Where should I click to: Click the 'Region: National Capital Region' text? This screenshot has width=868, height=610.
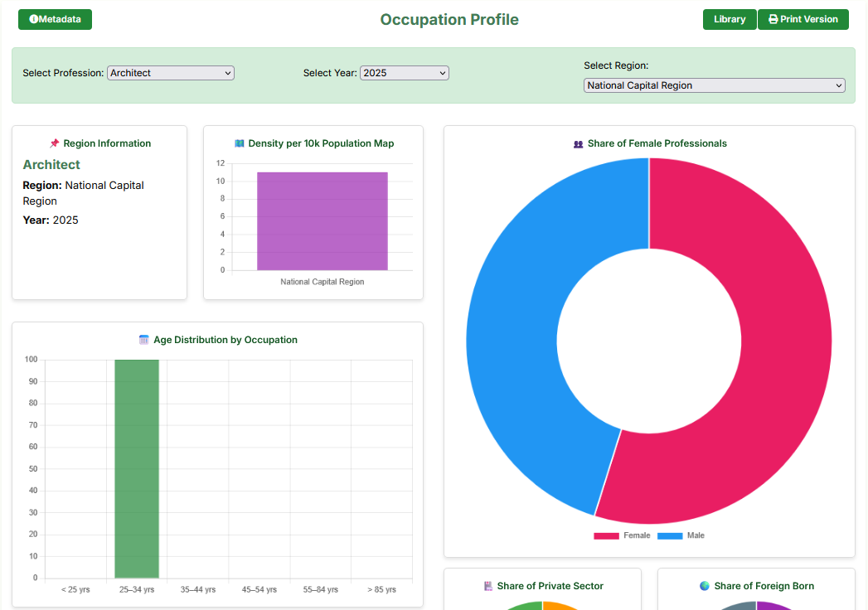(x=83, y=193)
